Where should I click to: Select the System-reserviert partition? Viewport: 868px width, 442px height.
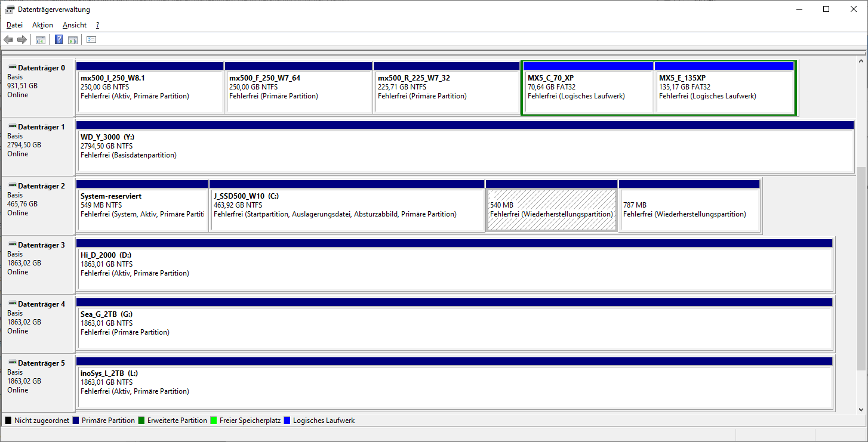click(x=142, y=205)
